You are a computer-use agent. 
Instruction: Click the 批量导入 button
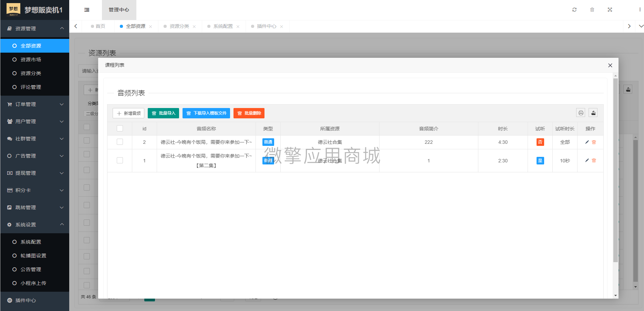pos(163,113)
